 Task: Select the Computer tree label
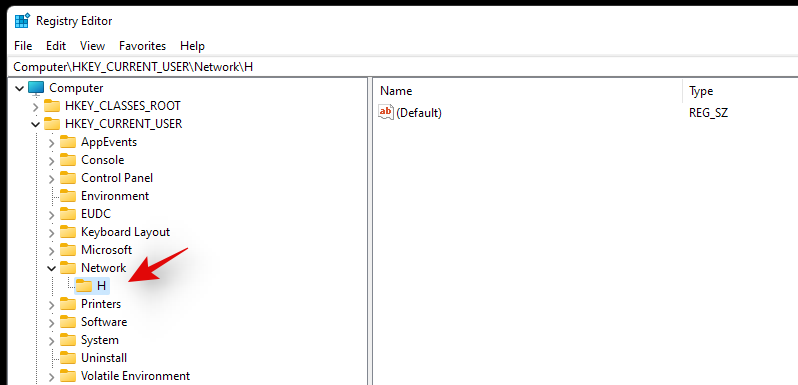76,88
